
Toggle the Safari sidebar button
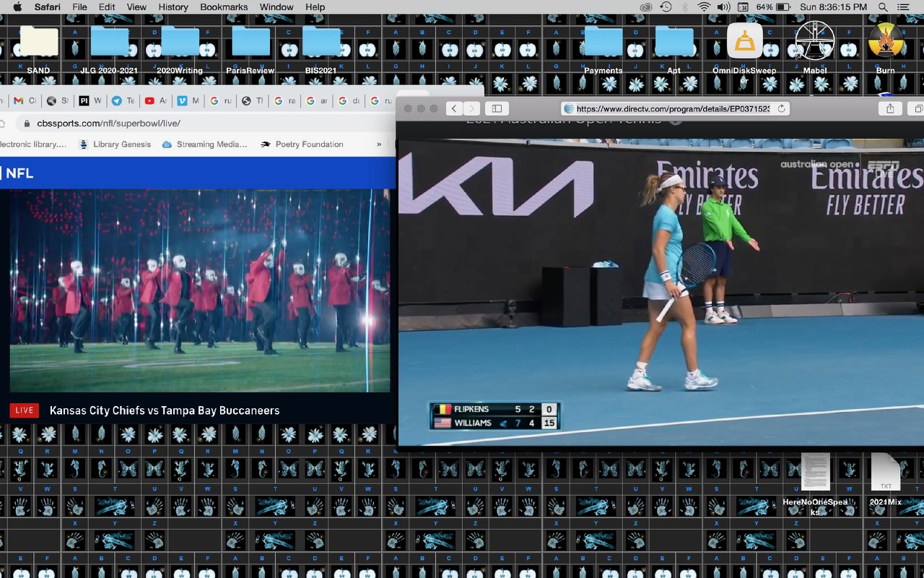point(497,108)
